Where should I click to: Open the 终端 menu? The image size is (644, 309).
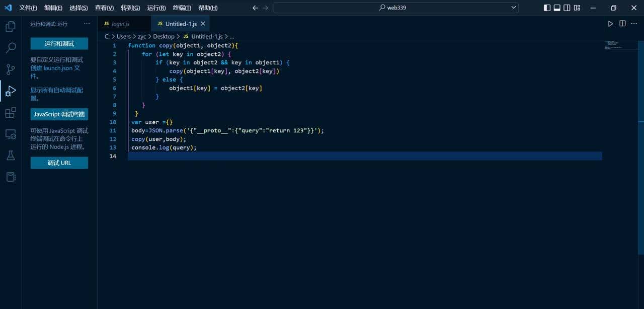point(181,8)
